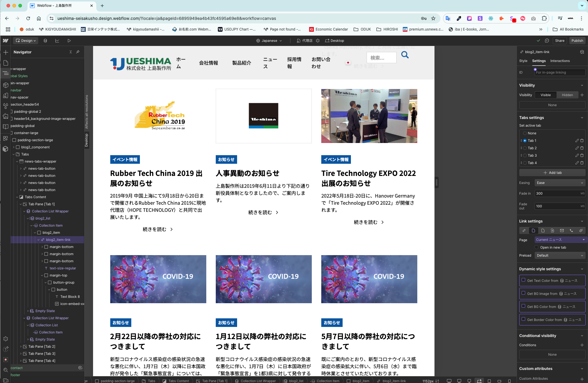Open the Preload Default dropdown
The width and height of the screenshot is (588, 383).
pos(560,255)
